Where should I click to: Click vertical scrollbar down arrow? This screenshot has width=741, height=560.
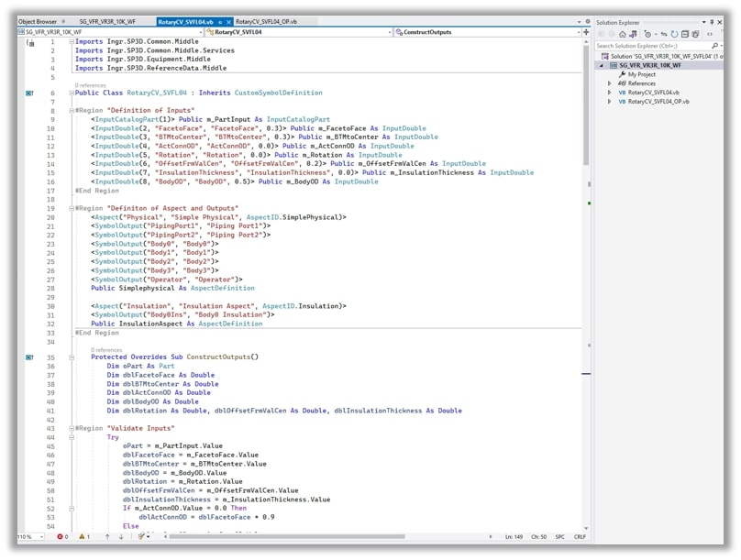(x=586, y=528)
